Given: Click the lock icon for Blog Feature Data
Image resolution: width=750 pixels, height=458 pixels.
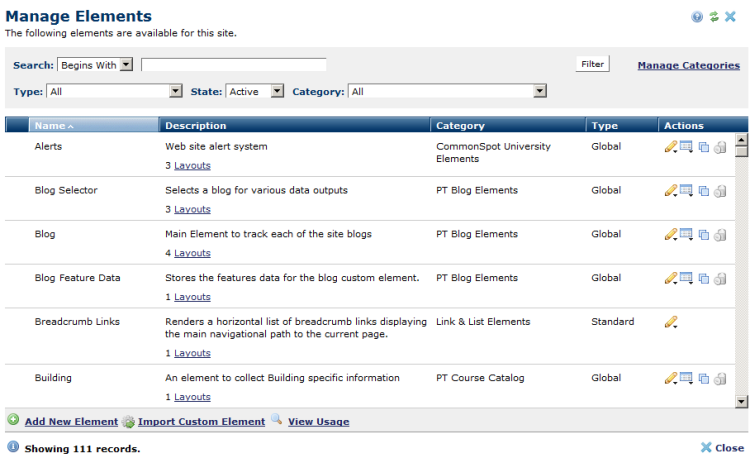Looking at the screenshot, I should point(720,279).
